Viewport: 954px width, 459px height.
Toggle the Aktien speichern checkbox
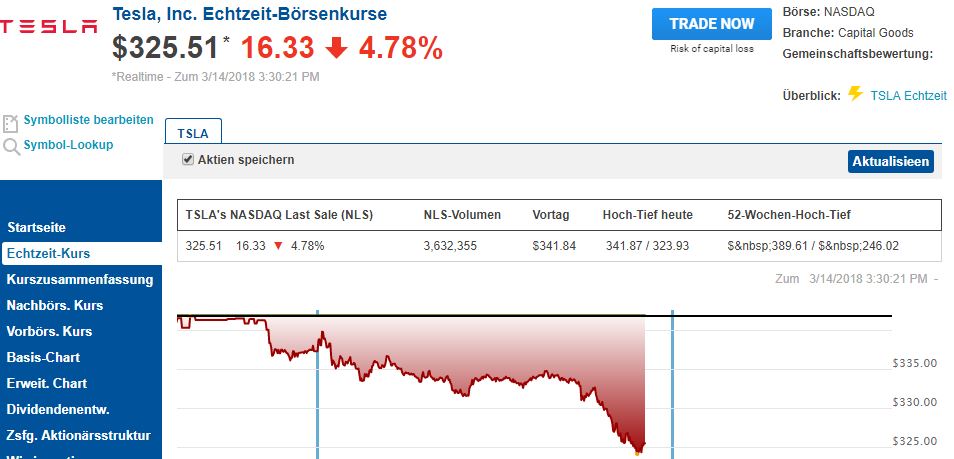click(x=187, y=160)
